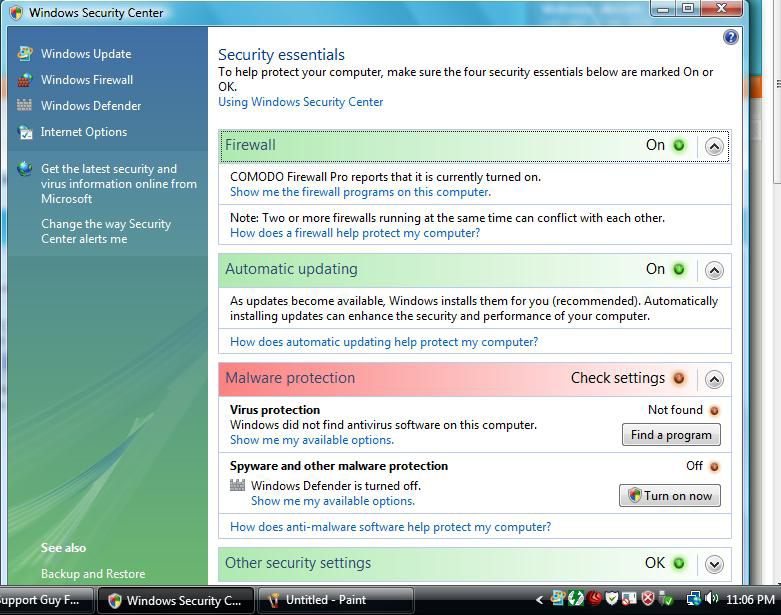The image size is (781, 615).
Task: Open How does a firewall help protect link
Action: pos(355,233)
